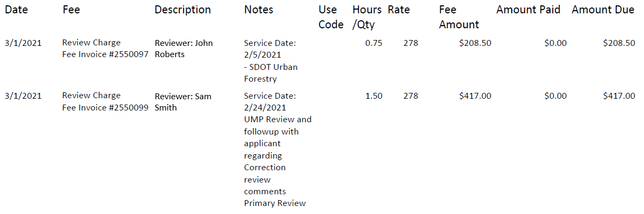Click the 0.75 hours value
This screenshot has width=644, height=214.
tap(373, 43)
